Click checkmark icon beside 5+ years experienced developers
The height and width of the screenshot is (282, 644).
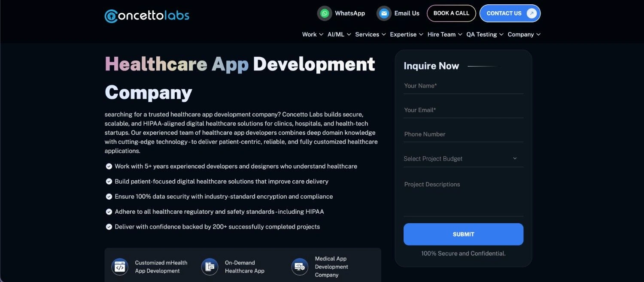click(109, 166)
